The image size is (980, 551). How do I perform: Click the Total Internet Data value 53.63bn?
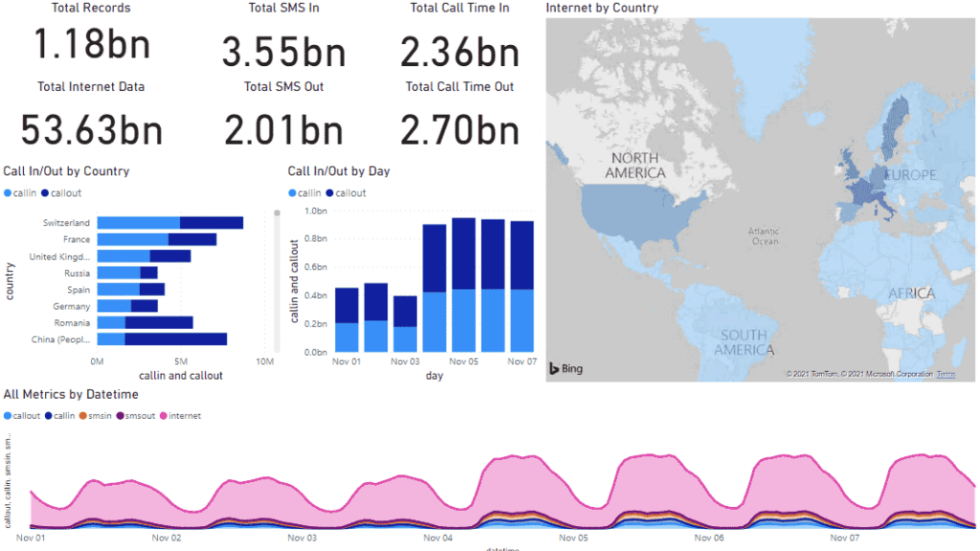pyautogui.click(x=91, y=130)
